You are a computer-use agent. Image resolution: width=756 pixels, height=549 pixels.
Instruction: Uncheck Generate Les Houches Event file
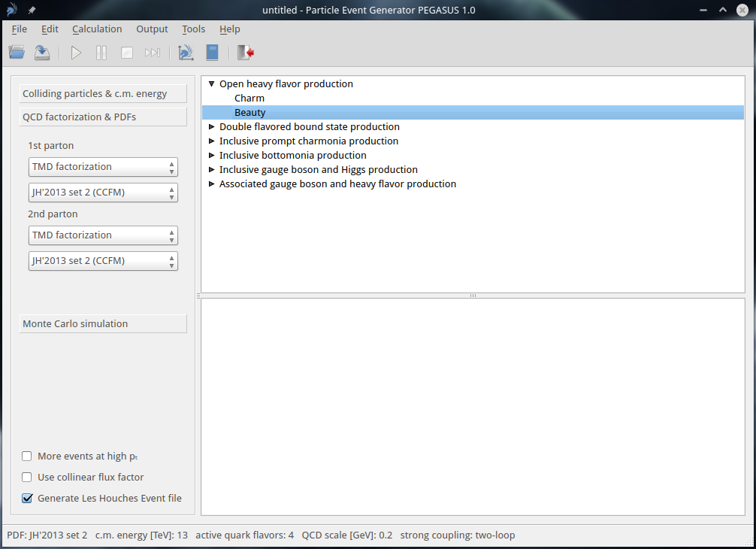click(27, 499)
